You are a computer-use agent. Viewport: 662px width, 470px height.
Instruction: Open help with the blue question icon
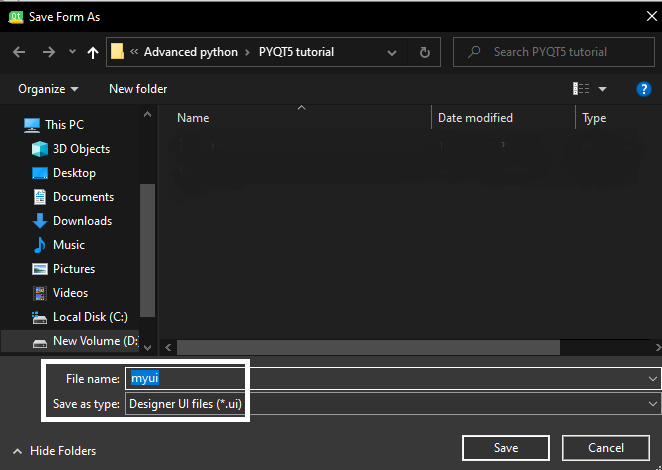pyautogui.click(x=643, y=89)
